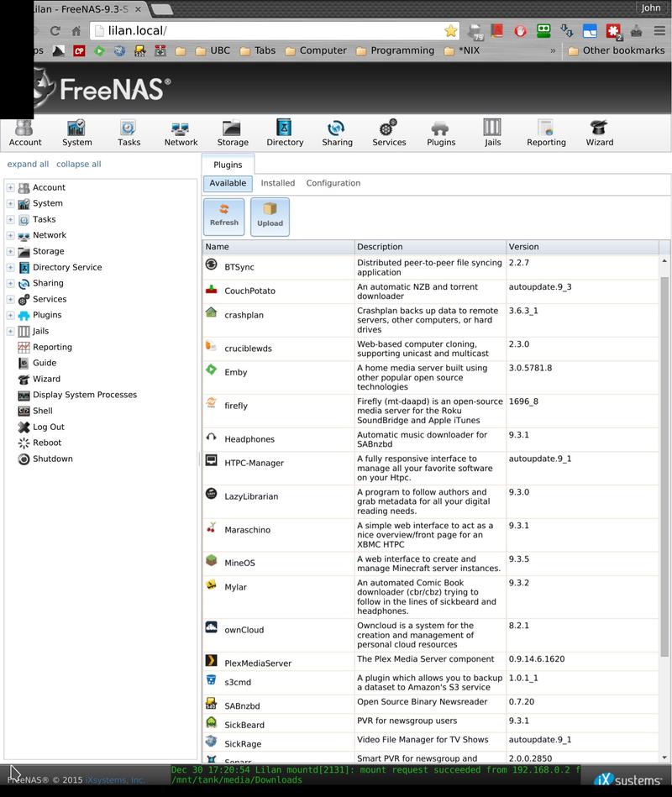The height and width of the screenshot is (797, 672).
Task: Open the Services toolbar icon
Action: pyautogui.click(x=389, y=133)
